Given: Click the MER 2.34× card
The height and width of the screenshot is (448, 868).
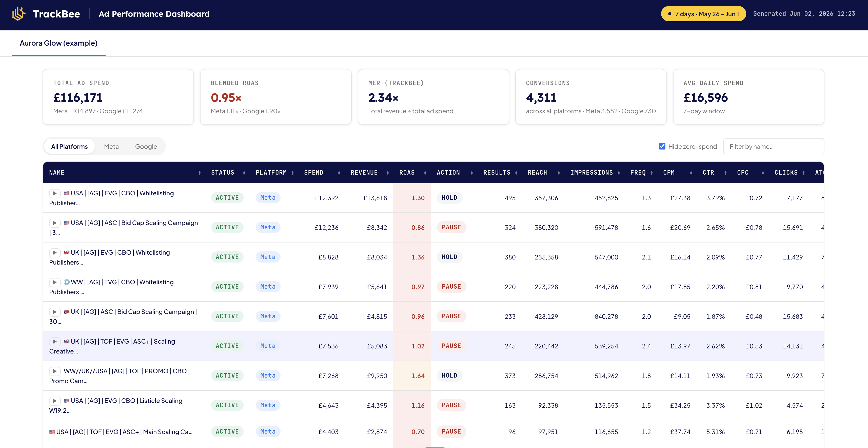Looking at the screenshot, I should click(433, 97).
